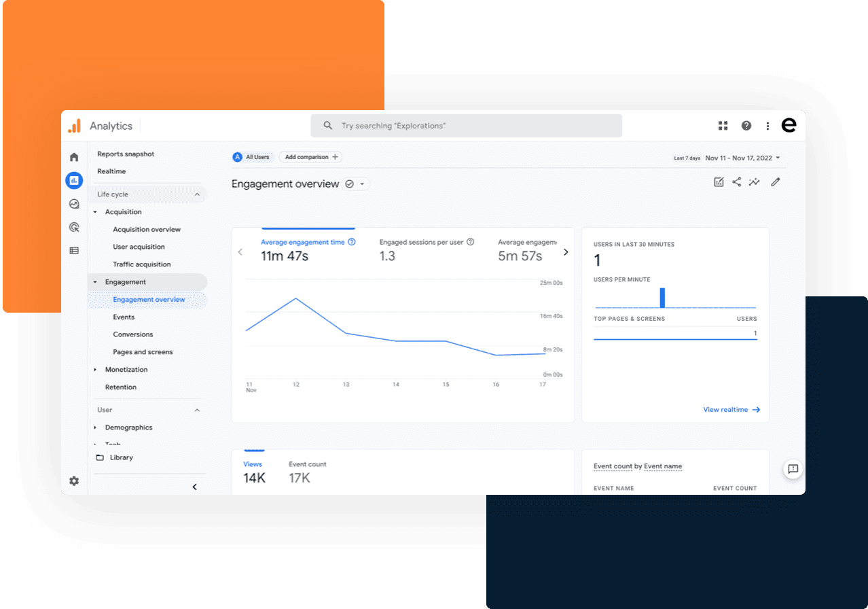Open Admin settings gear icon
Viewport: 868px width, 609px height.
[x=74, y=481]
